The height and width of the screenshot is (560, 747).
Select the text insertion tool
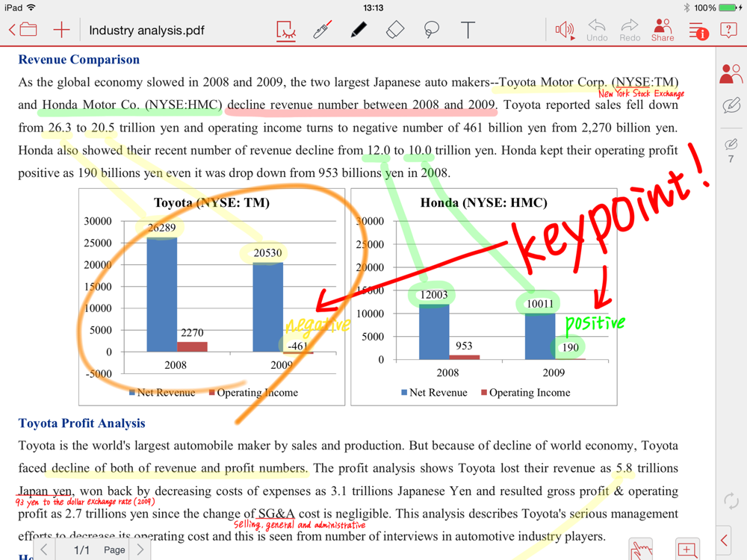click(468, 30)
